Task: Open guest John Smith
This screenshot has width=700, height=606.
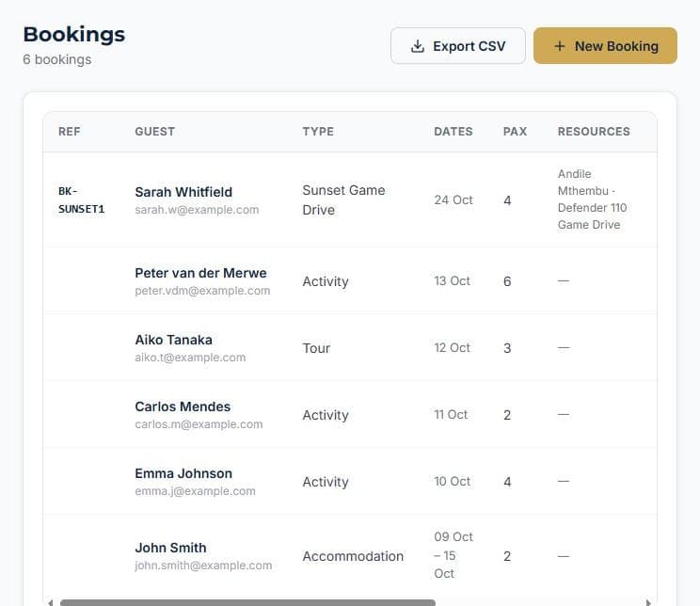Action: (x=170, y=548)
